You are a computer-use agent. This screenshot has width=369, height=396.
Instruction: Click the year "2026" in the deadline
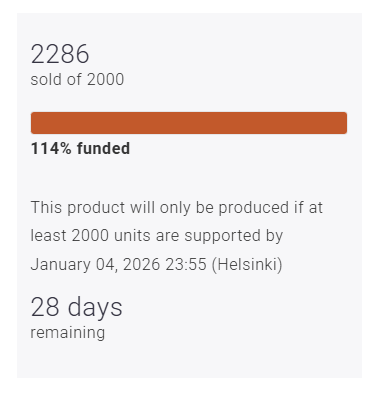point(142,265)
